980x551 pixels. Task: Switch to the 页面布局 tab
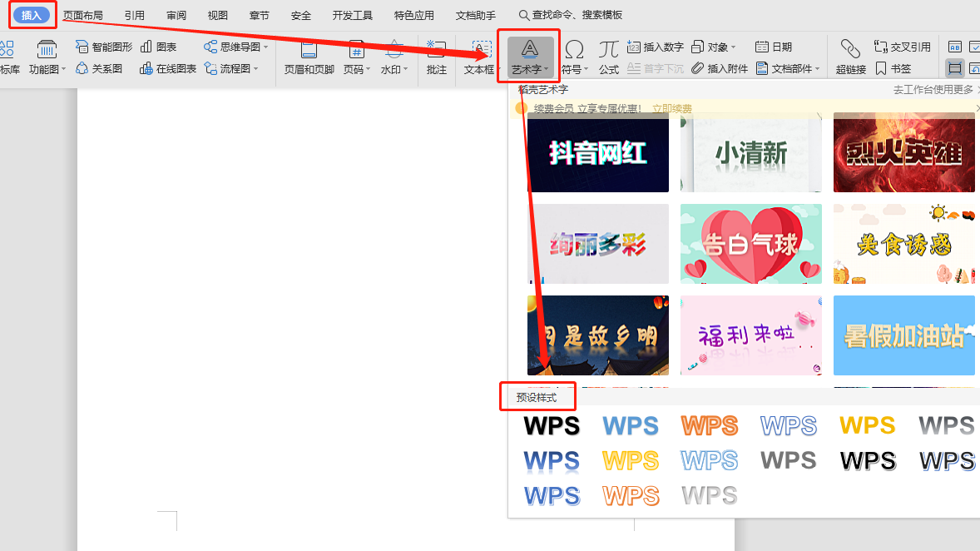pos(83,15)
